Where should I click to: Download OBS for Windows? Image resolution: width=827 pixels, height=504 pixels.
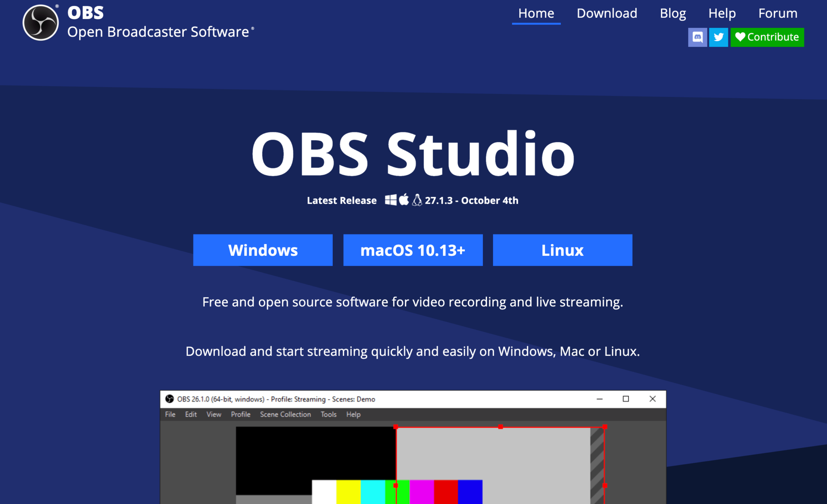(x=263, y=250)
